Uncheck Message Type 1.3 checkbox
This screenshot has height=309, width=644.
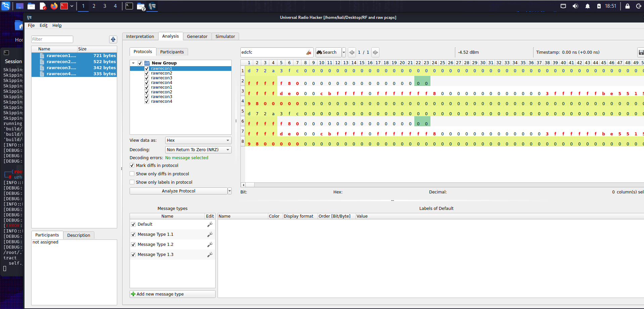[x=133, y=255]
